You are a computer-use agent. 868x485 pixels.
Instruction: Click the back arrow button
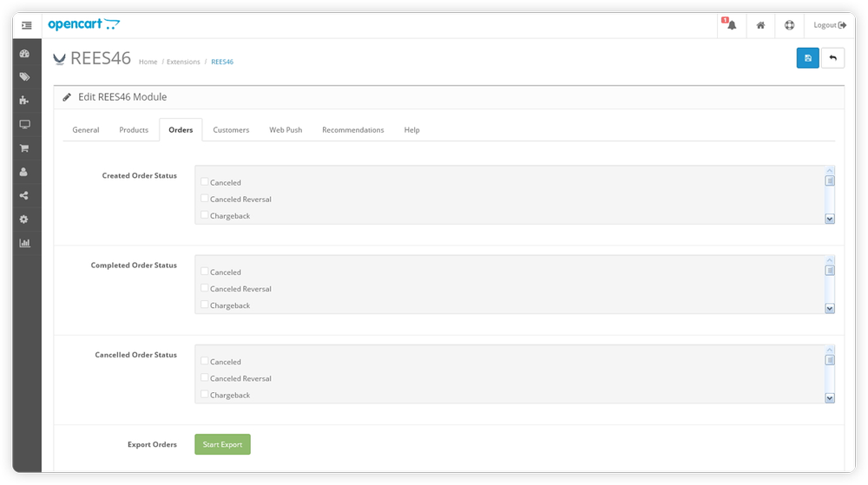(x=832, y=58)
